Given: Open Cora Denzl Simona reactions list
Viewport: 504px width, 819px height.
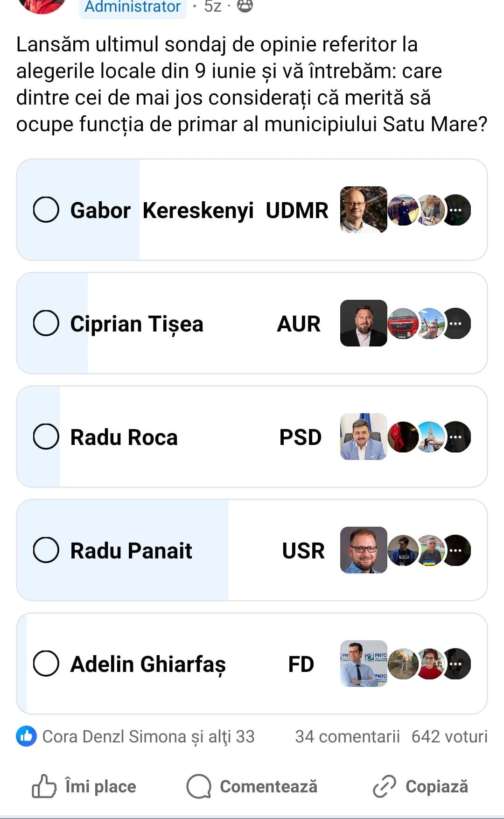Looking at the screenshot, I should tap(148, 736).
